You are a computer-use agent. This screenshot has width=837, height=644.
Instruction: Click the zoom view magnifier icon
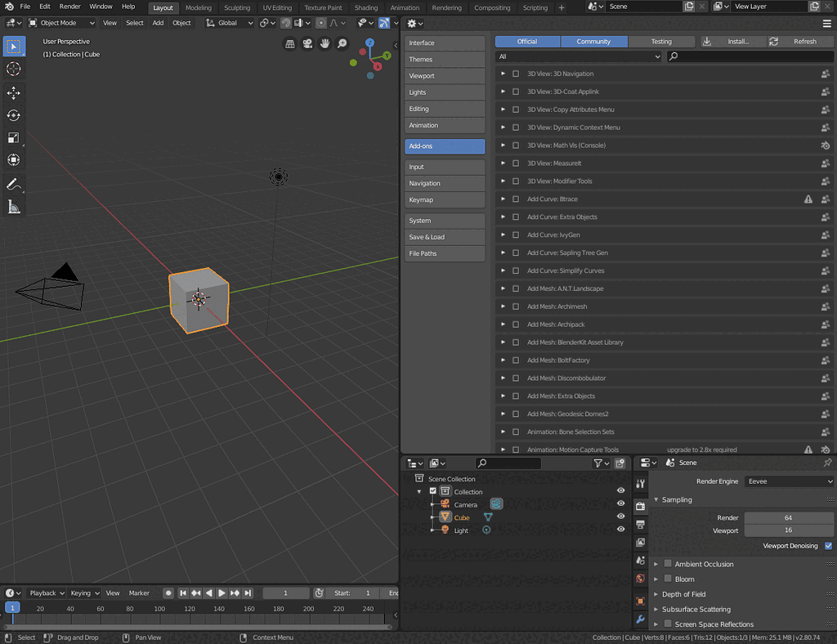pyautogui.click(x=342, y=44)
